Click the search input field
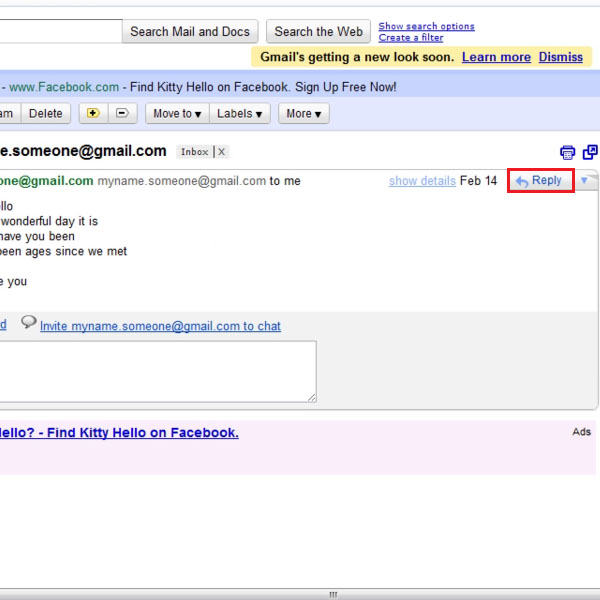 coord(60,31)
